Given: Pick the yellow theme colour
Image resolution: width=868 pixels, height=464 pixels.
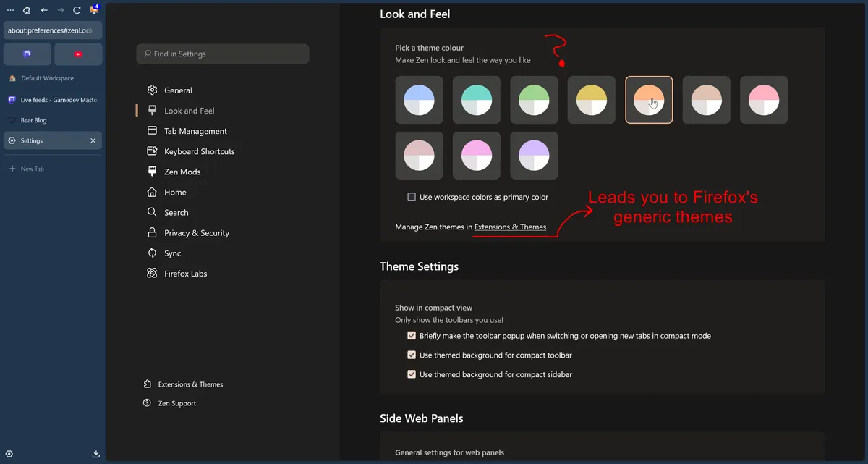Looking at the screenshot, I should click(x=592, y=100).
